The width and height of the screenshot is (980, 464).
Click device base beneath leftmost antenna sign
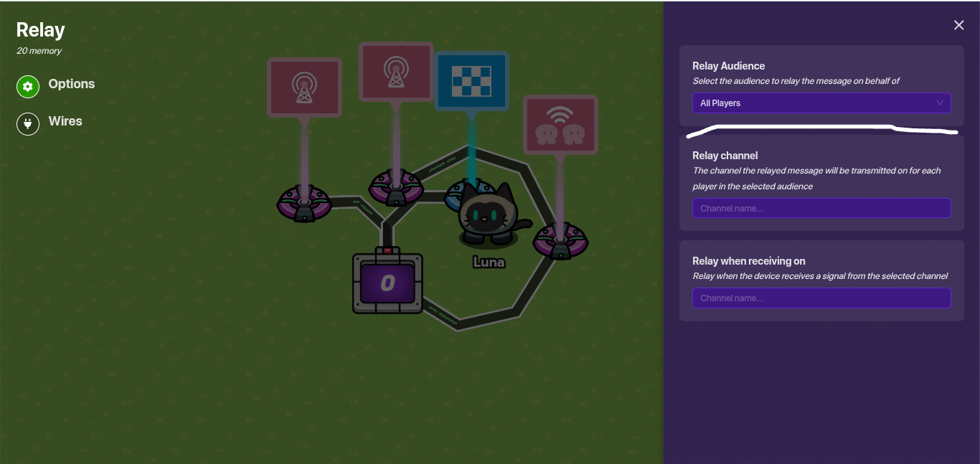pyautogui.click(x=304, y=204)
